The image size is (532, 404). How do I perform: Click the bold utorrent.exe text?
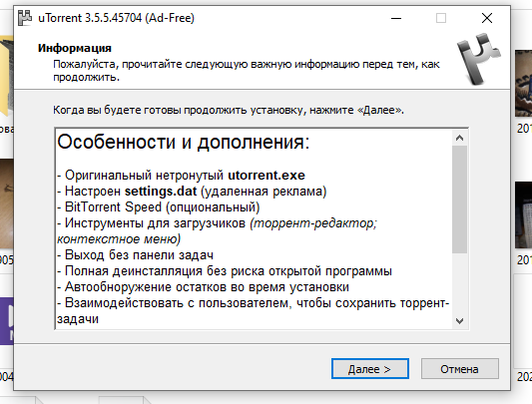[x=266, y=176]
